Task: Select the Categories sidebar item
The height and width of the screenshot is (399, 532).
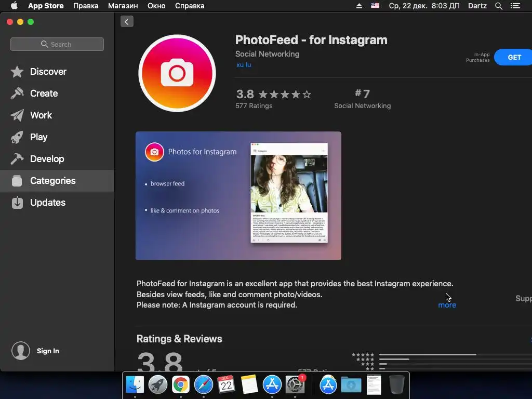Action: coord(57,181)
